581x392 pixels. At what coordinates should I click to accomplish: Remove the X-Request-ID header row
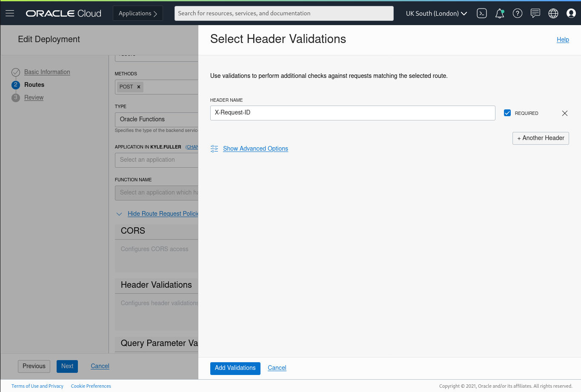564,113
